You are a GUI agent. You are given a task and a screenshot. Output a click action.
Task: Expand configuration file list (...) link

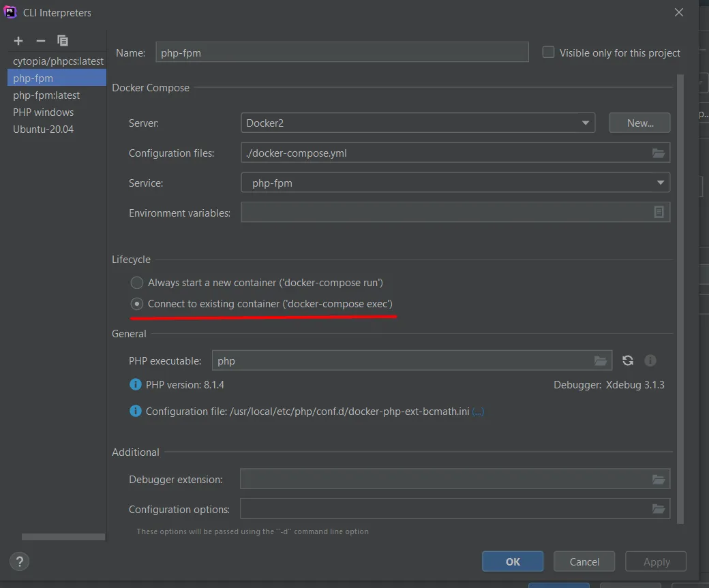pyautogui.click(x=478, y=412)
